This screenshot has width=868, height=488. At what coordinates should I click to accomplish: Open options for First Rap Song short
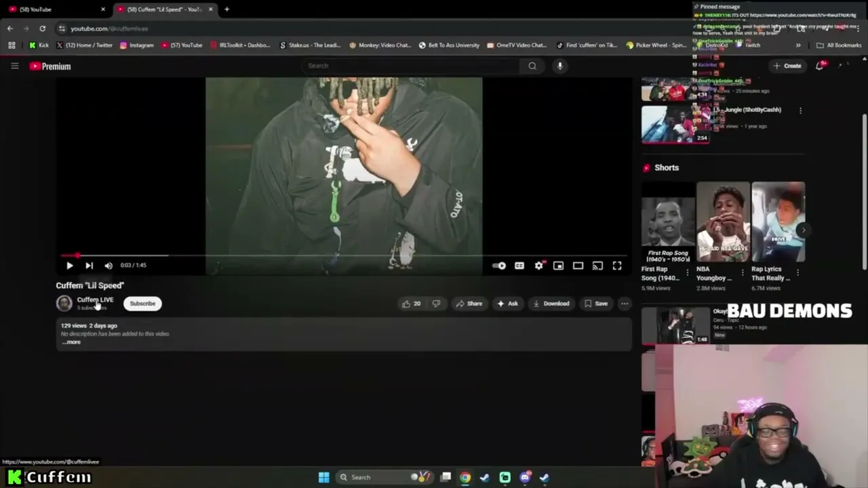click(688, 272)
